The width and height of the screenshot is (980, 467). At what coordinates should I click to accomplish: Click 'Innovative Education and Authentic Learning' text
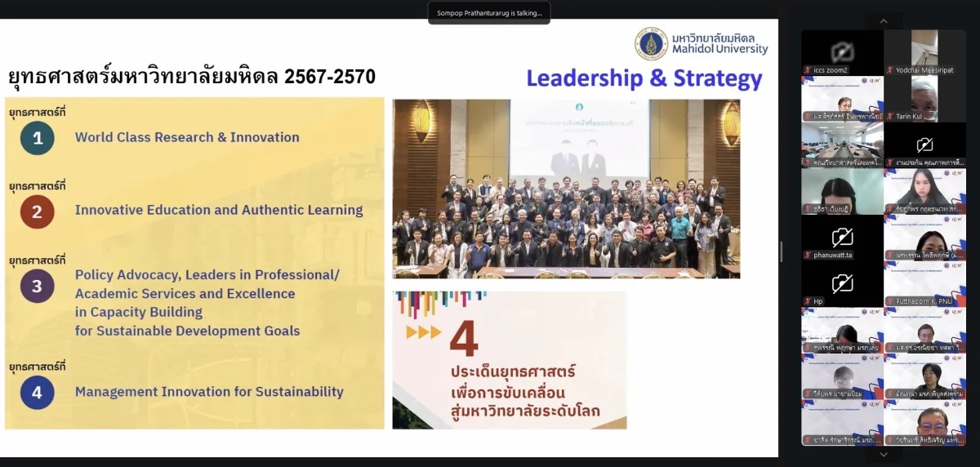(x=219, y=210)
